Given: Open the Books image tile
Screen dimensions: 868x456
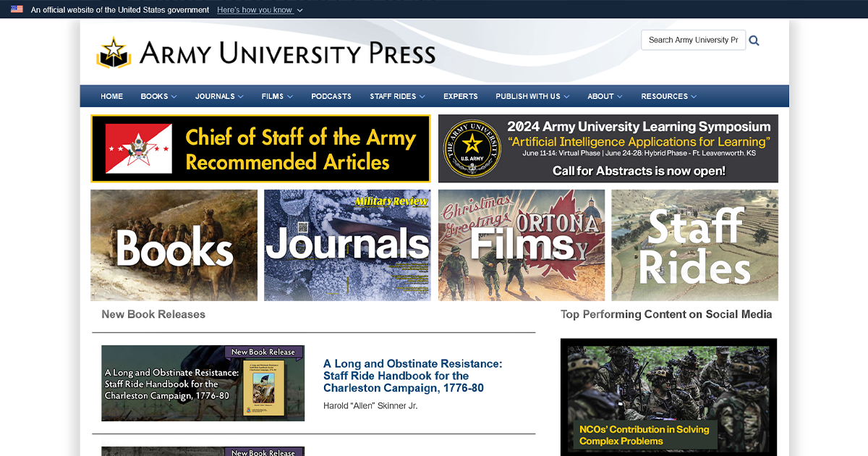Looking at the screenshot, I should point(174,245).
